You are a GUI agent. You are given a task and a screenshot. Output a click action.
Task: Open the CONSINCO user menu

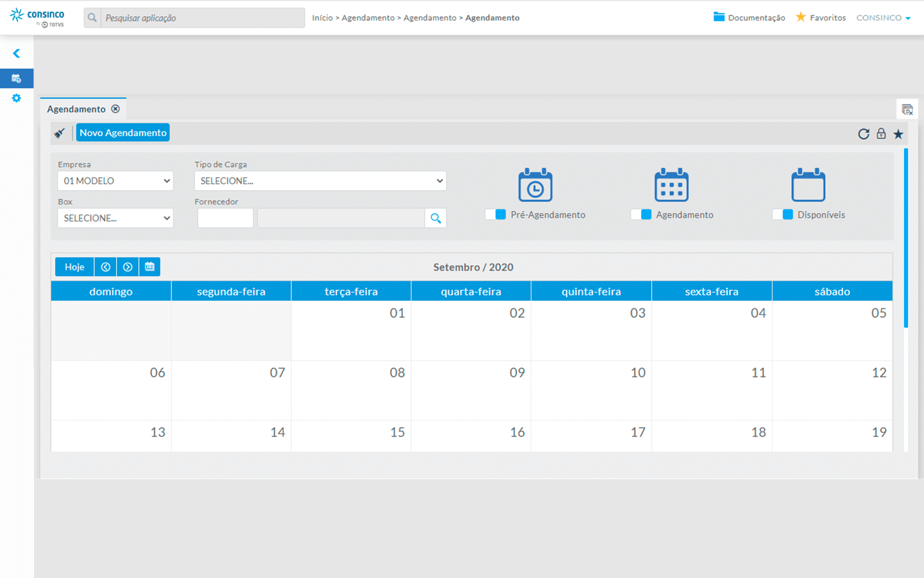[x=883, y=18]
